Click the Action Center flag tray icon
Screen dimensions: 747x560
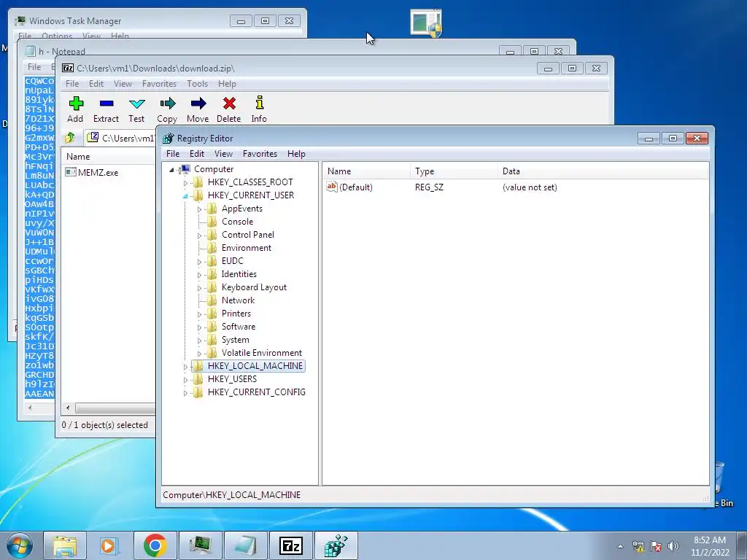click(x=656, y=546)
